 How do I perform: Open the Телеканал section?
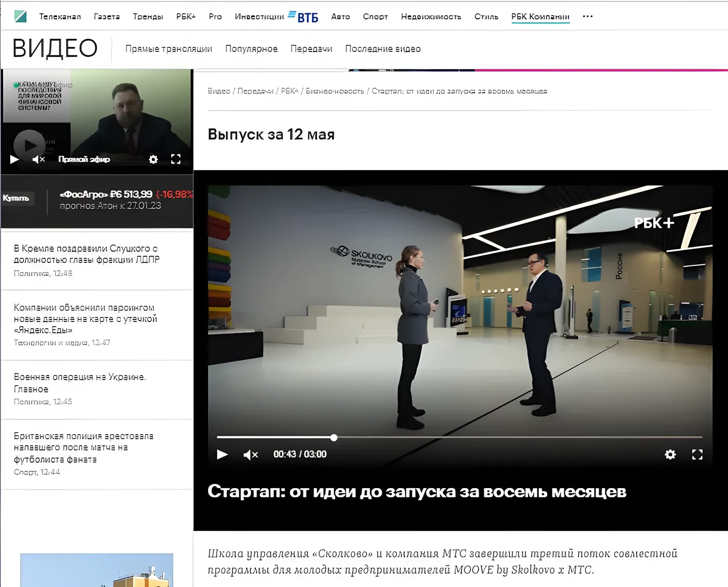pyautogui.click(x=60, y=16)
